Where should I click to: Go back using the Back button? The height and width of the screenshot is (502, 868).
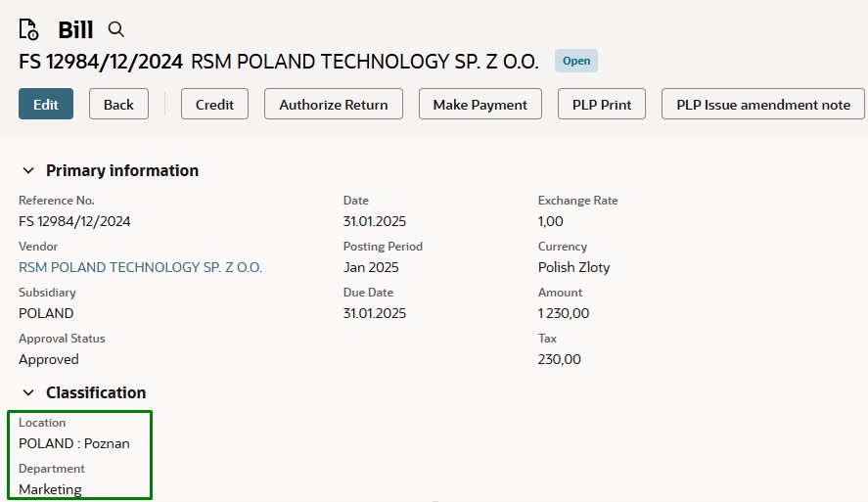(x=118, y=105)
